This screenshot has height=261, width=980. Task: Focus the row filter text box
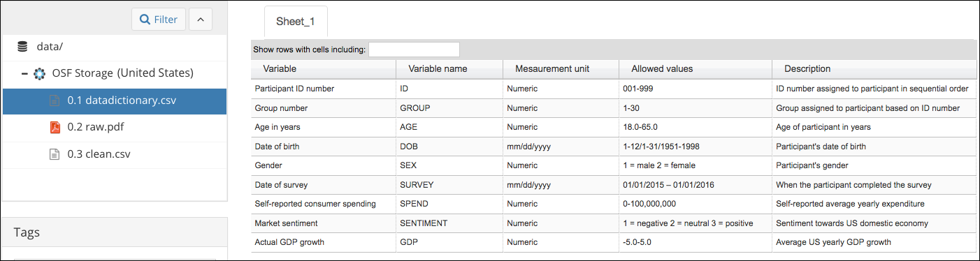[414, 50]
